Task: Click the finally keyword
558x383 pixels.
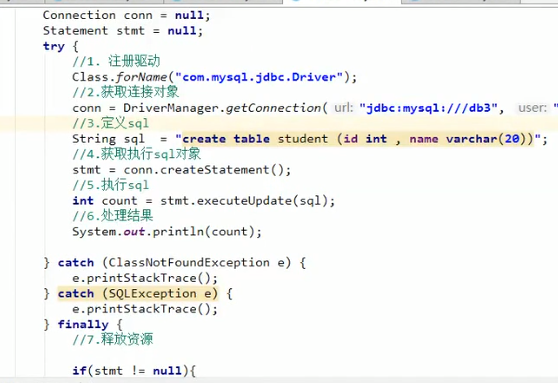Action: (x=83, y=325)
